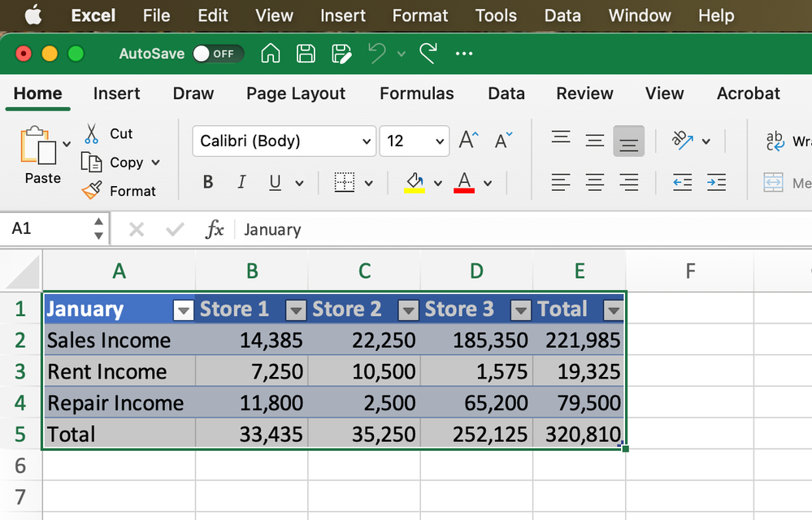Open the undo history dropdown
812x520 pixels.
[x=401, y=54]
